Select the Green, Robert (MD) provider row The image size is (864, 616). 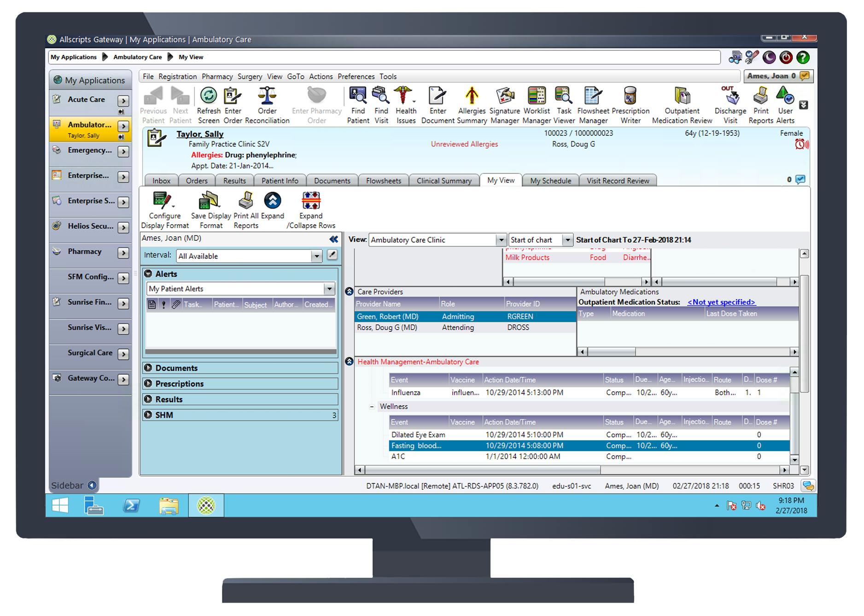(x=465, y=317)
